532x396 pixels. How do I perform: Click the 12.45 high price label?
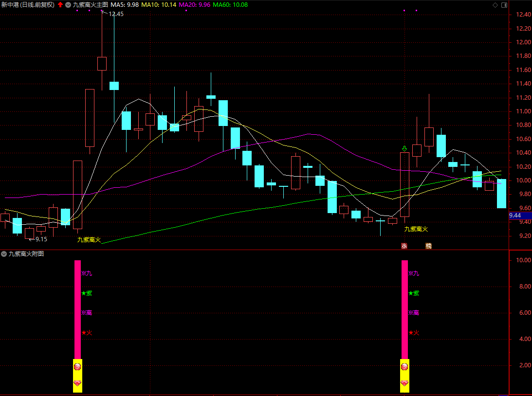point(116,14)
